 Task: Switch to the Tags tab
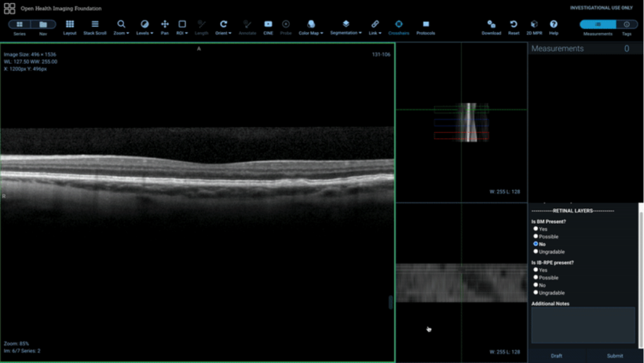(x=626, y=25)
